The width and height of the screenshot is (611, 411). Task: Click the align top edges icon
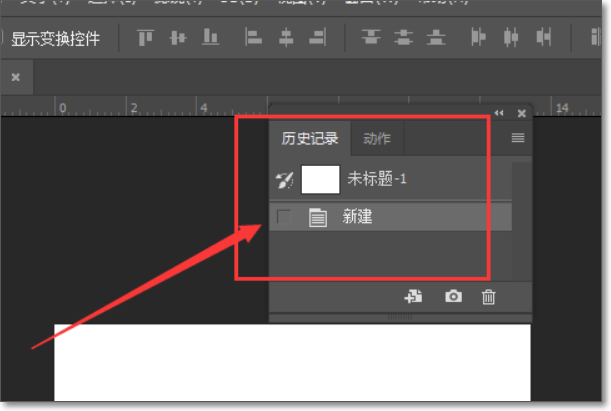tap(146, 38)
